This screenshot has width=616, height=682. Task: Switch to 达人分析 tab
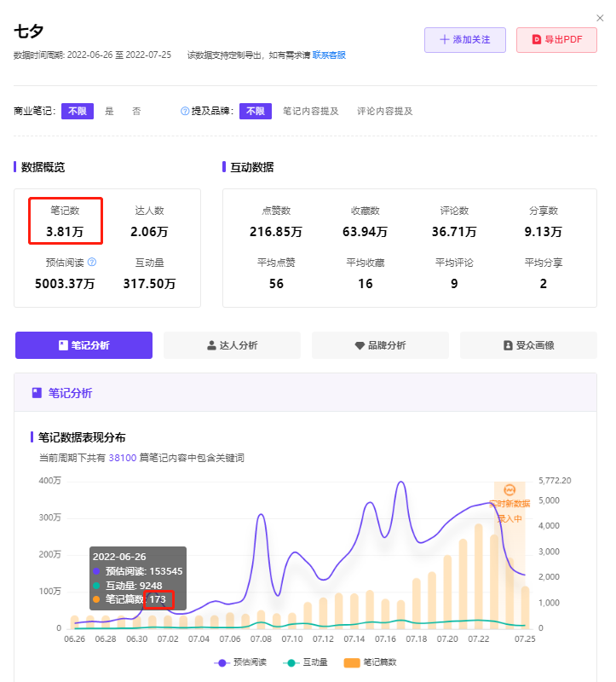click(232, 345)
